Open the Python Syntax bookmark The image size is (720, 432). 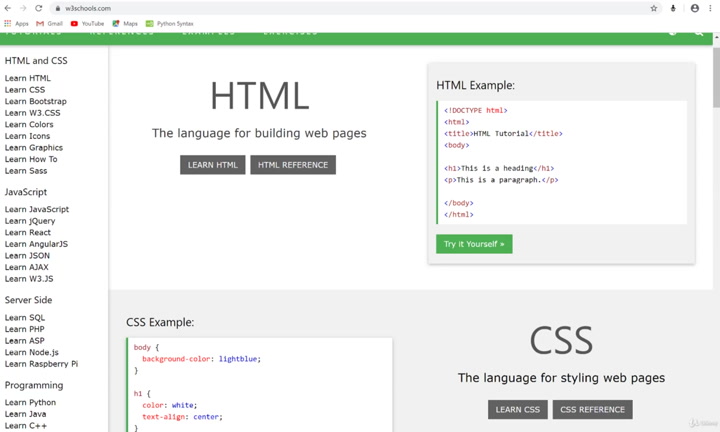tap(169, 23)
